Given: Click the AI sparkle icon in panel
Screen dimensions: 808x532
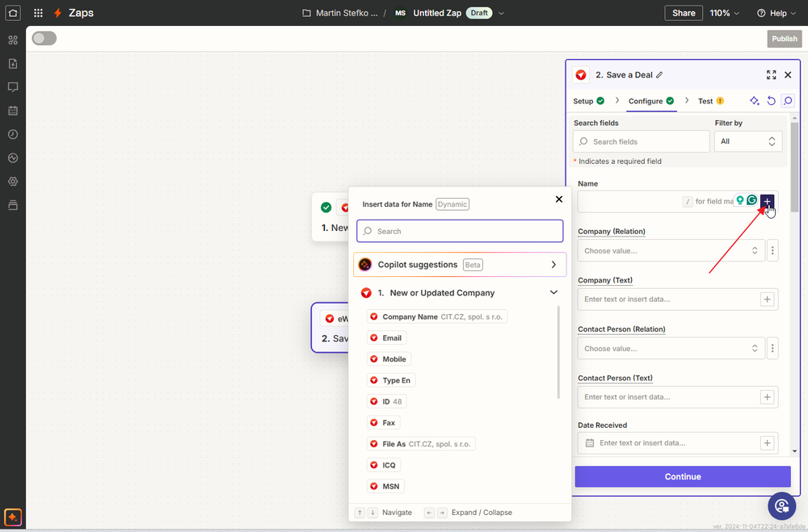Looking at the screenshot, I should click(755, 101).
